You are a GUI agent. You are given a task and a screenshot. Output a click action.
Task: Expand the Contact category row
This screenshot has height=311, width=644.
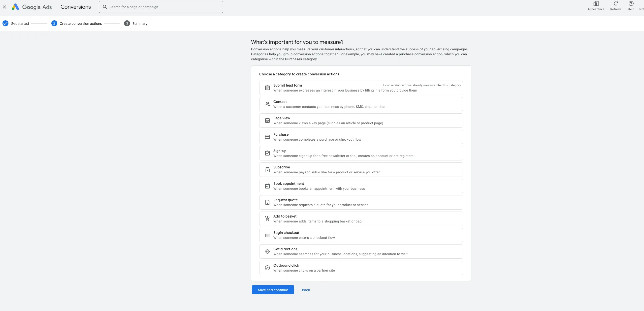[361, 104]
